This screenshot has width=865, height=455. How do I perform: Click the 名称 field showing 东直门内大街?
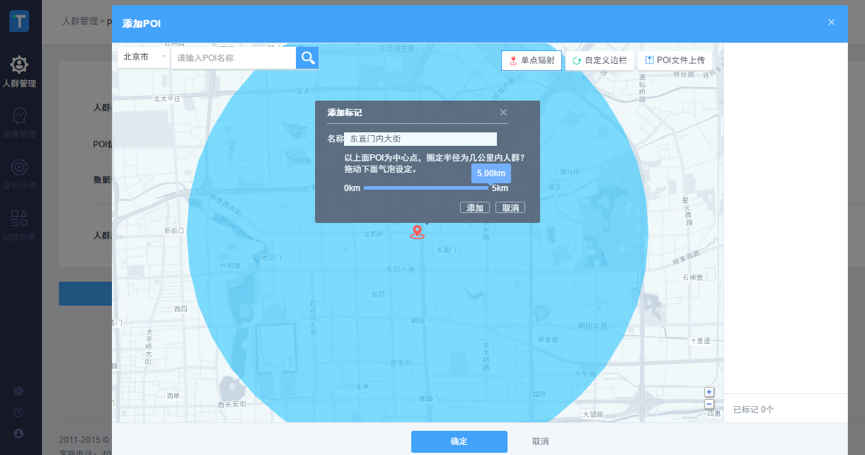coord(420,139)
